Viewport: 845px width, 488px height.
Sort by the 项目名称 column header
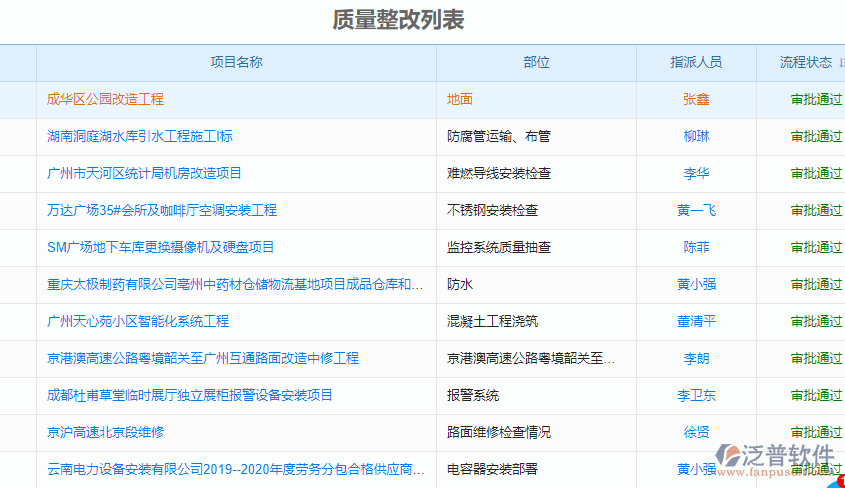[236, 62]
